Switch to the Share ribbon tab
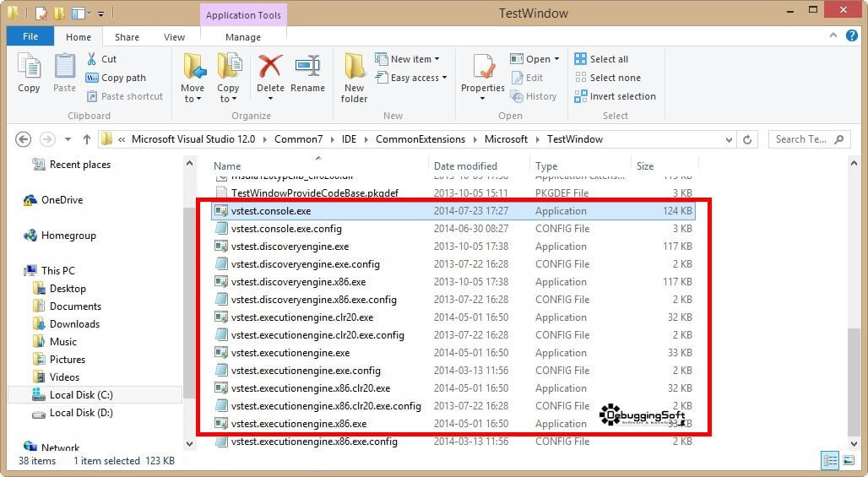This screenshot has height=477, width=868. [127, 37]
